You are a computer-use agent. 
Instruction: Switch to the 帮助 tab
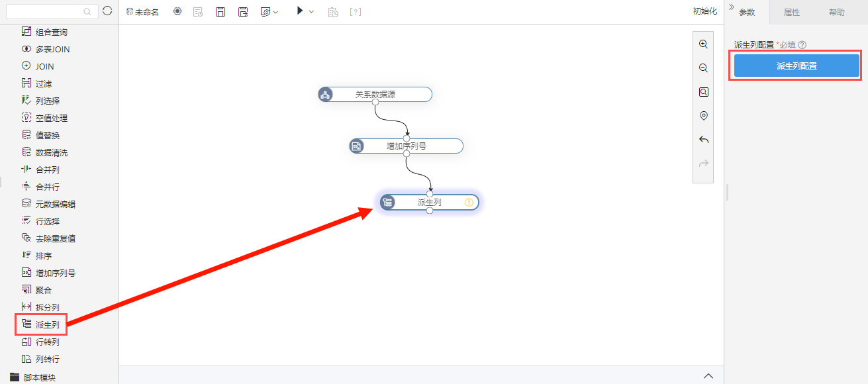pyautogui.click(x=837, y=12)
